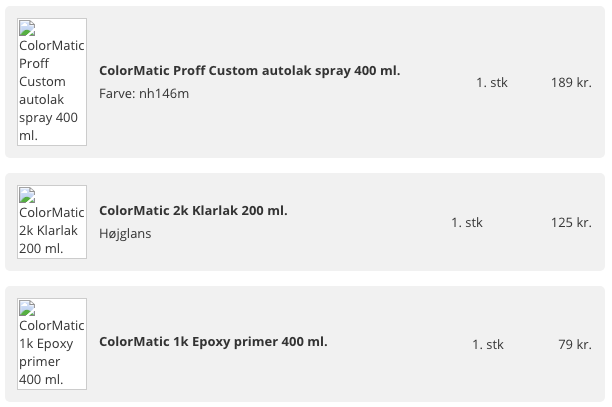612x407 pixels.
Task: Select the Højglans description text
Action: (x=125, y=234)
